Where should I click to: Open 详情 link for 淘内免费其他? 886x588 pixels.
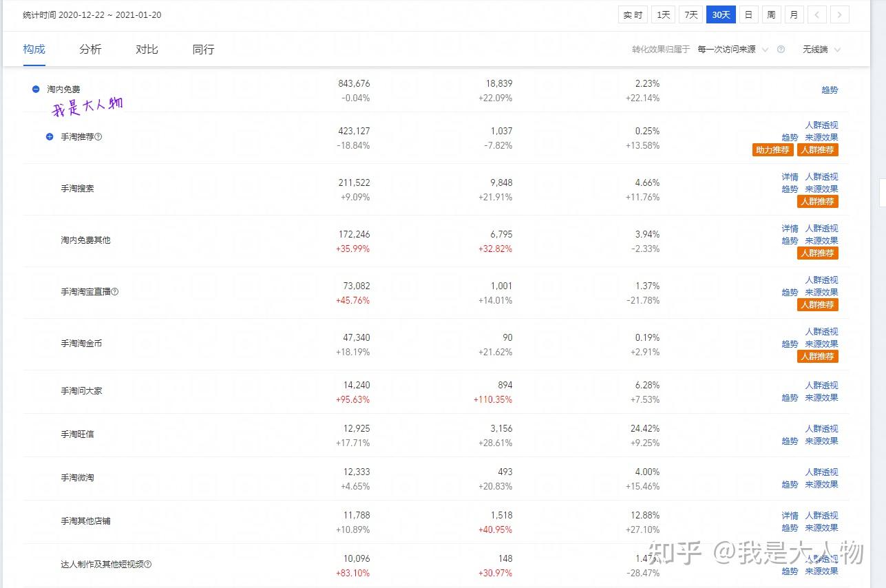(790, 229)
